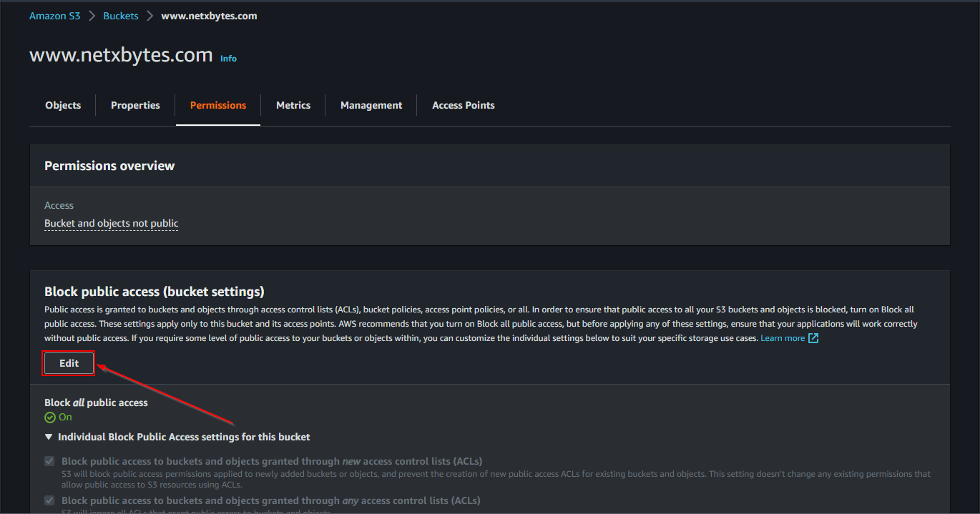
Task: Open the Management tab
Action: tap(371, 105)
